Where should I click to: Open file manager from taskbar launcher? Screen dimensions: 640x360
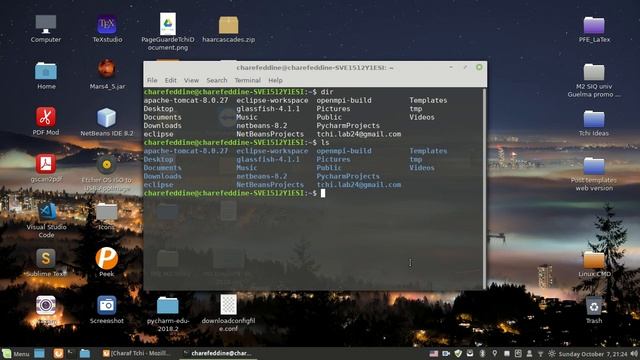click(x=84, y=353)
